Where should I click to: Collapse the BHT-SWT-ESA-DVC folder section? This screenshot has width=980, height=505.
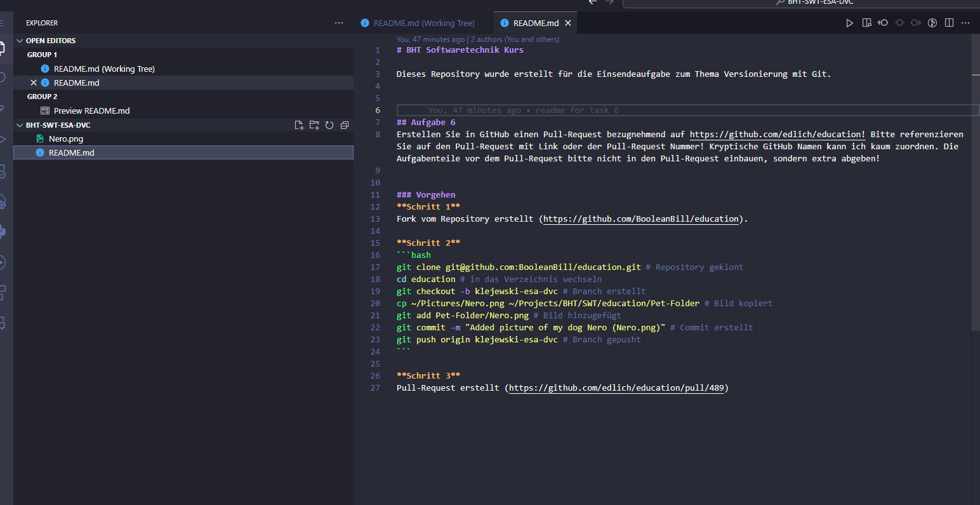point(20,125)
